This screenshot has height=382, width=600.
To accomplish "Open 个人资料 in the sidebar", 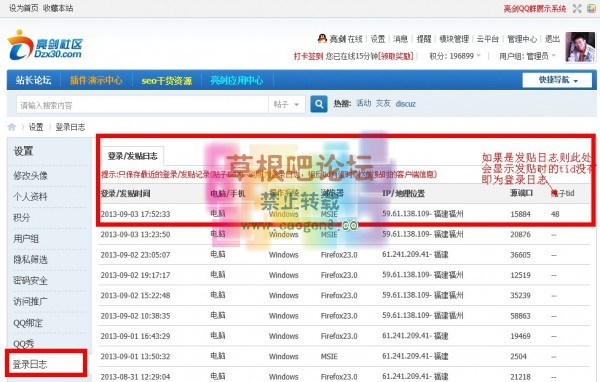I will pos(30,197).
